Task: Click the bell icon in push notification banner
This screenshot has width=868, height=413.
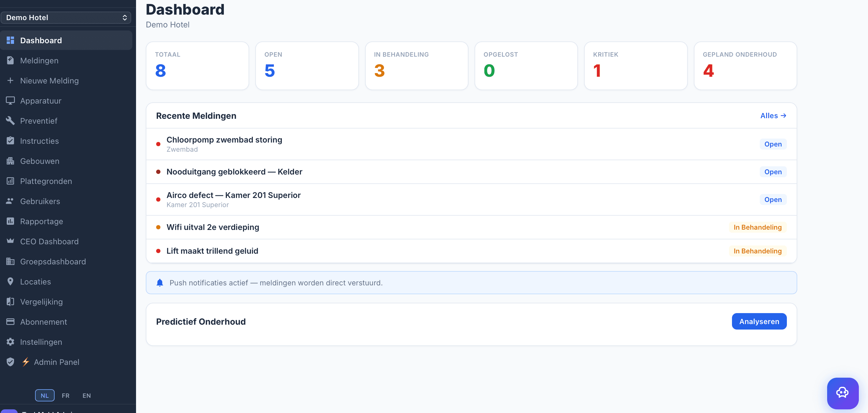Action: tap(160, 283)
